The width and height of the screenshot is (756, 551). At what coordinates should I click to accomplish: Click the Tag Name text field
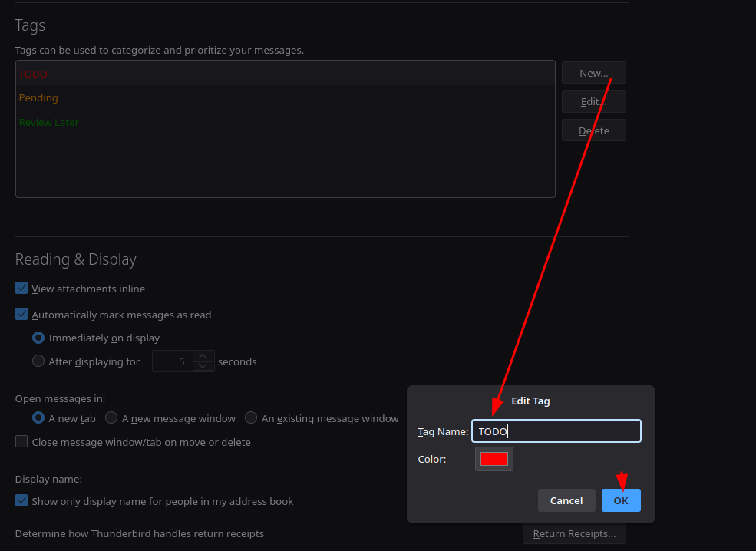tap(556, 431)
